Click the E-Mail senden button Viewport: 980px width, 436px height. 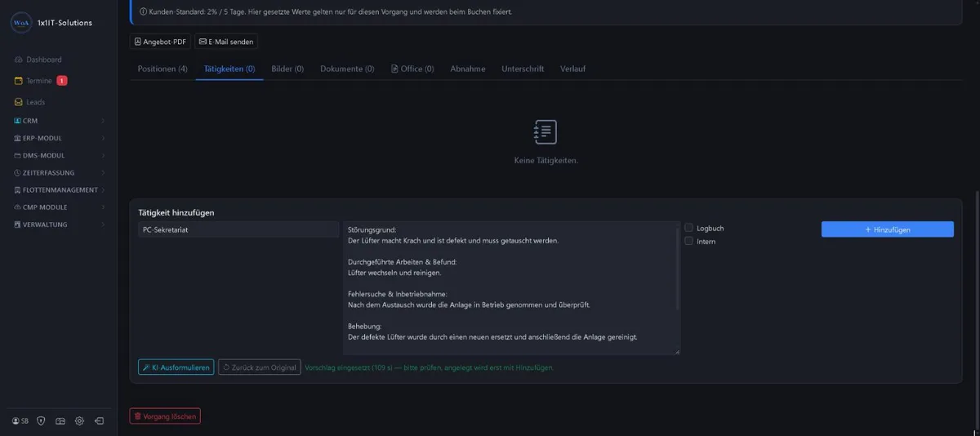click(x=226, y=42)
